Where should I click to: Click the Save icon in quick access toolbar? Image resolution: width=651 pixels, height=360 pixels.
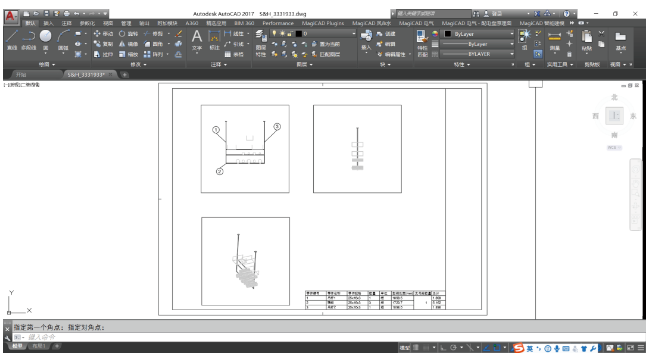click(46, 14)
